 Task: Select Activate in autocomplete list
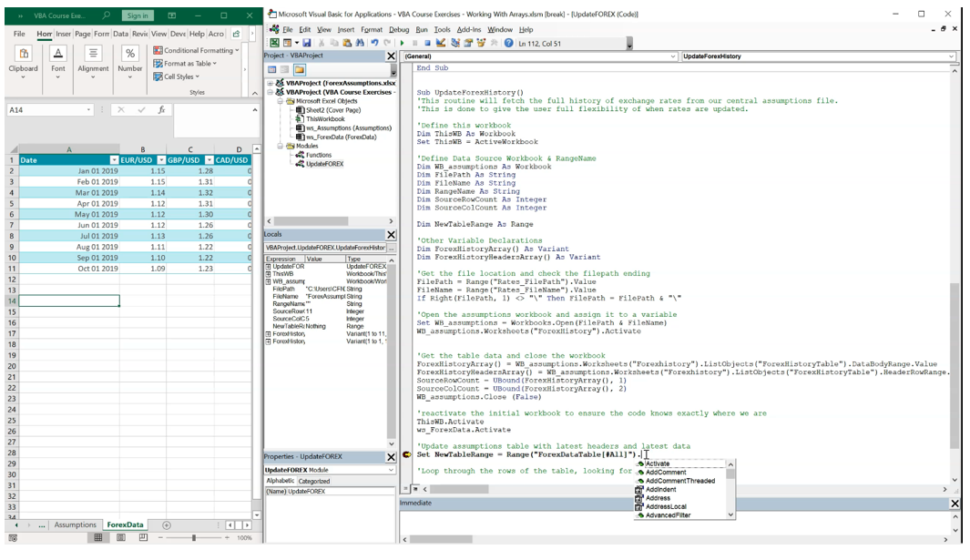point(658,463)
